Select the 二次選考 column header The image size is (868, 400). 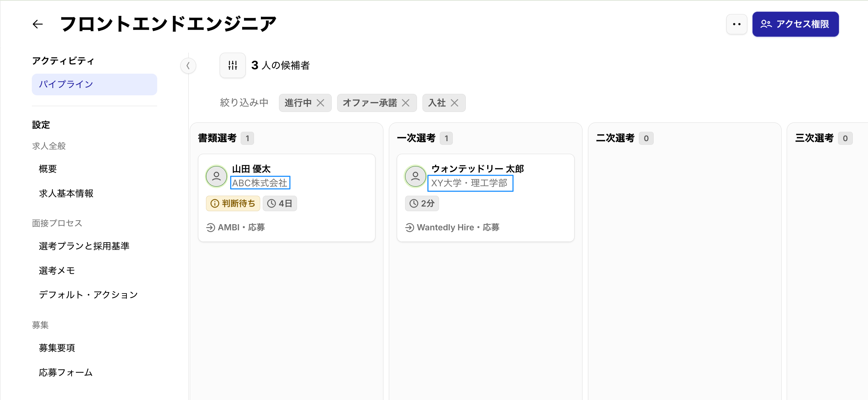(x=615, y=138)
